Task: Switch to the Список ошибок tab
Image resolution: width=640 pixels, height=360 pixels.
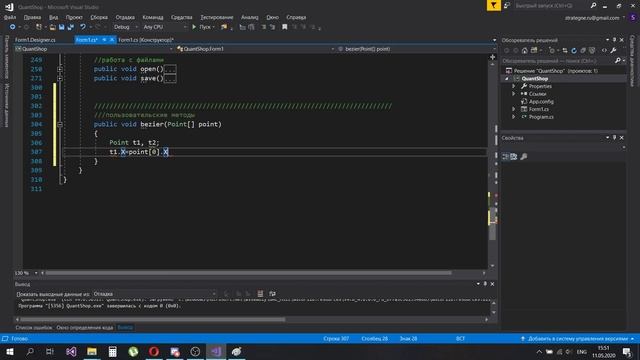Action: [x=33, y=328]
